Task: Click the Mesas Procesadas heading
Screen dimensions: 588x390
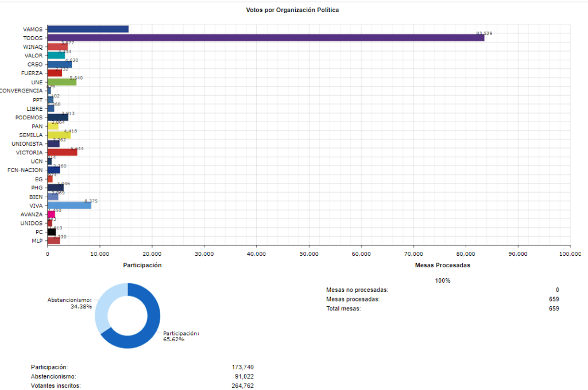Action: tap(442, 266)
